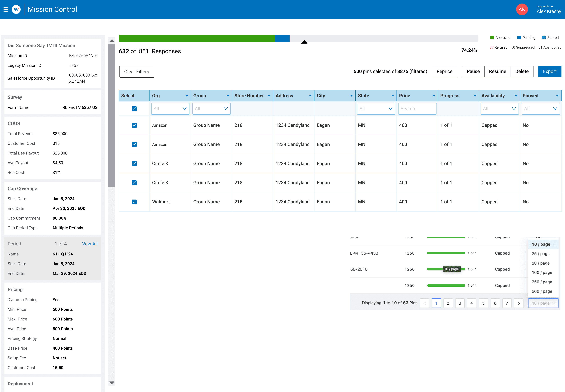
Task: Click the Pause button
Action: tap(473, 72)
